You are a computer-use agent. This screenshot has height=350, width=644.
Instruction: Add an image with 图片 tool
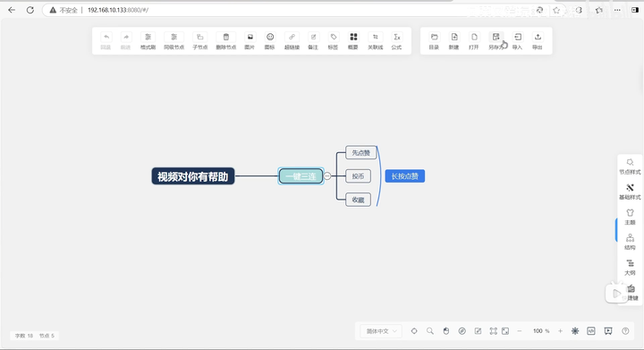pyautogui.click(x=250, y=41)
